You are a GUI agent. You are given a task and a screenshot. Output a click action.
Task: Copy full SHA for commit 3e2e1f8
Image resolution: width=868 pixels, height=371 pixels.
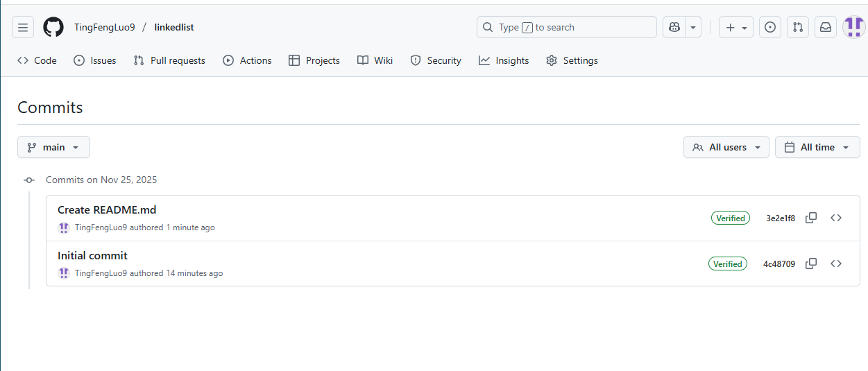click(810, 218)
